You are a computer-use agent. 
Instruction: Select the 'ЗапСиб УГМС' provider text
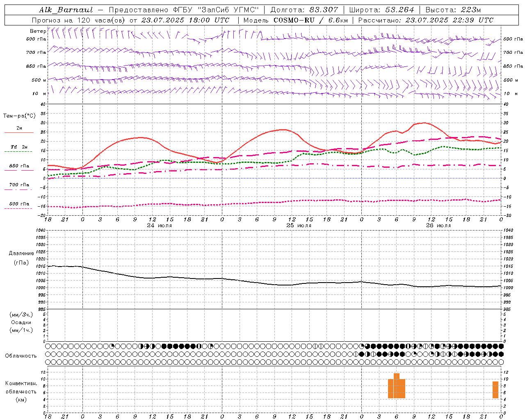click(x=228, y=10)
